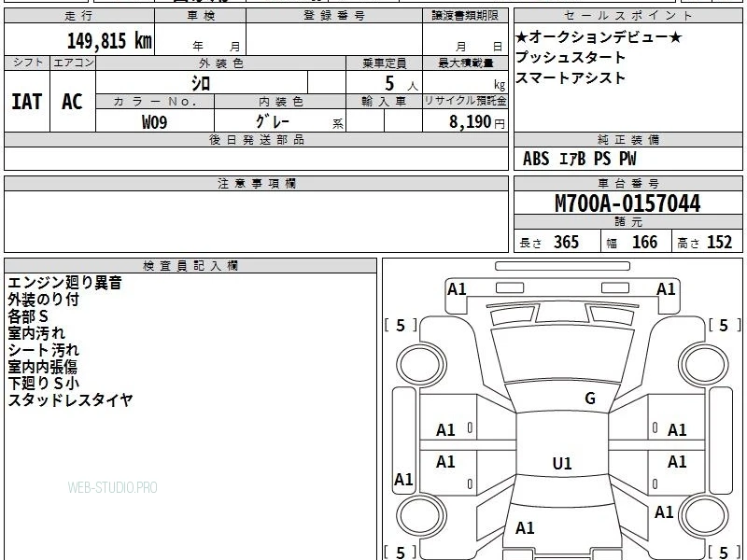
Task: Select the 走行 header cell
Action: 79,16
